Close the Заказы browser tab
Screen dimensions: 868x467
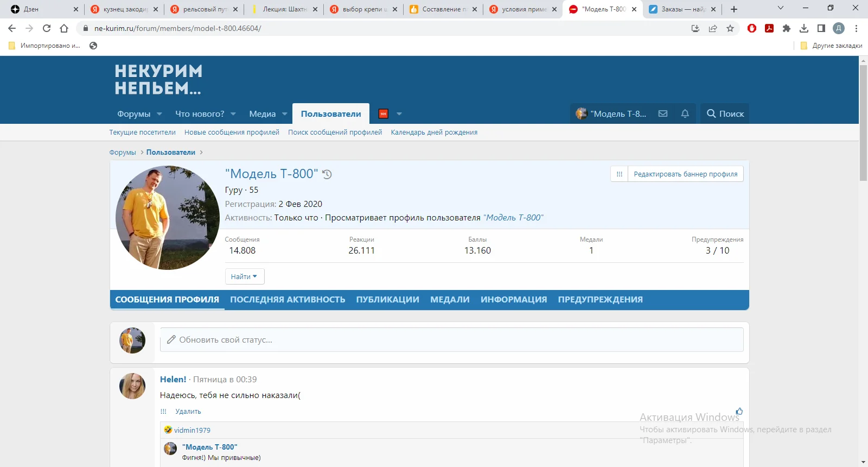tap(713, 9)
